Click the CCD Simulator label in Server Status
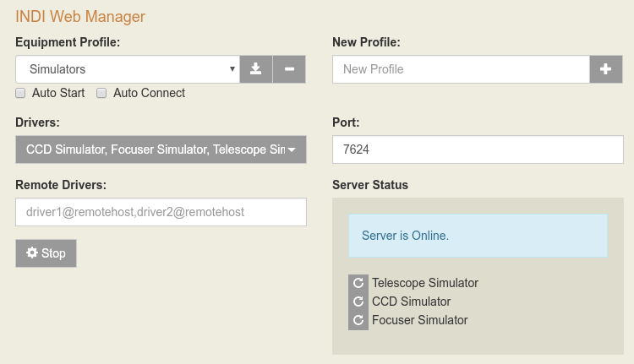The image size is (634, 364). [411, 302]
